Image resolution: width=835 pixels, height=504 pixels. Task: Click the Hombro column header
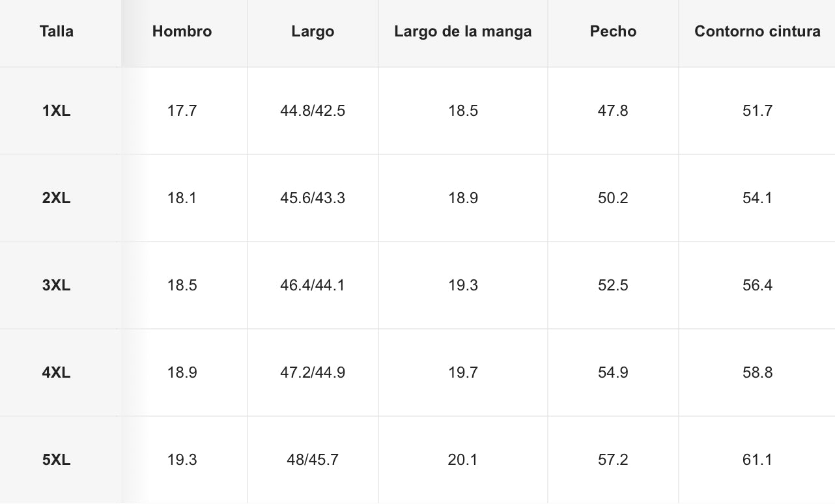tap(182, 31)
